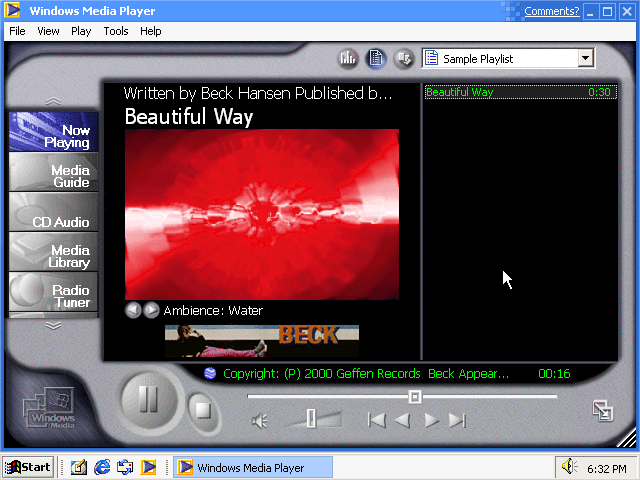The image size is (640, 480).
Task: Open the Play menu
Action: click(x=81, y=31)
